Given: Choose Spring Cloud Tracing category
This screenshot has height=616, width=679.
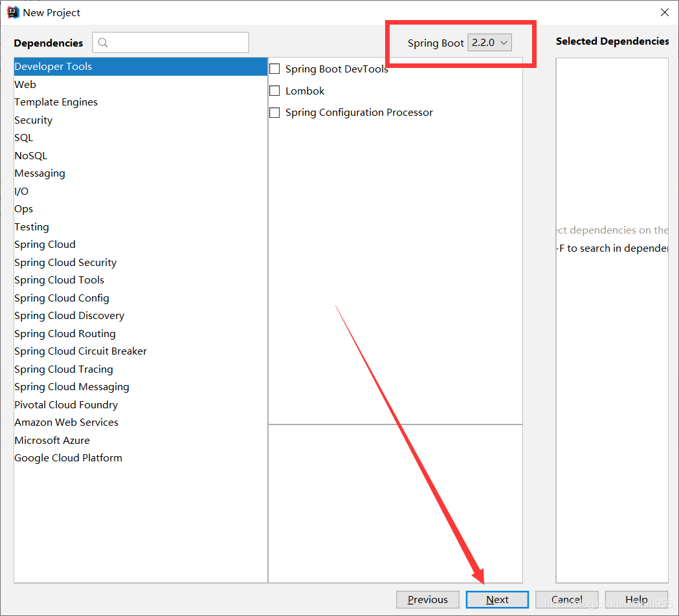Looking at the screenshot, I should [140, 369].
